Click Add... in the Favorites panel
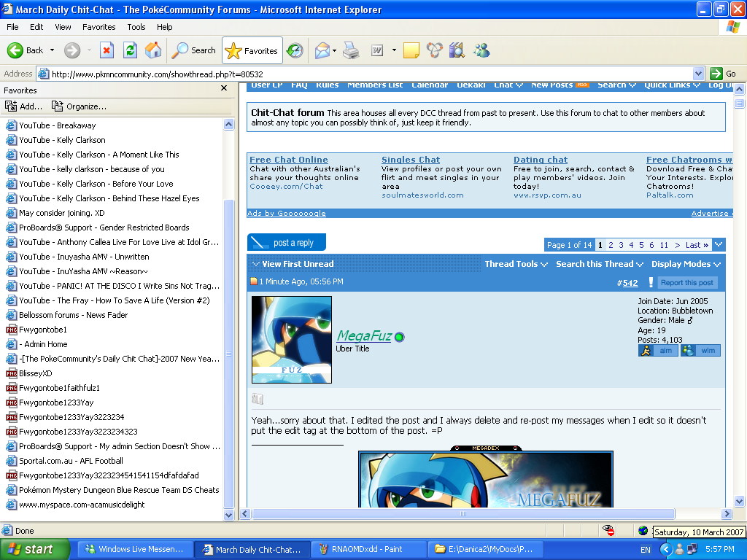This screenshot has width=747, height=560. point(24,106)
